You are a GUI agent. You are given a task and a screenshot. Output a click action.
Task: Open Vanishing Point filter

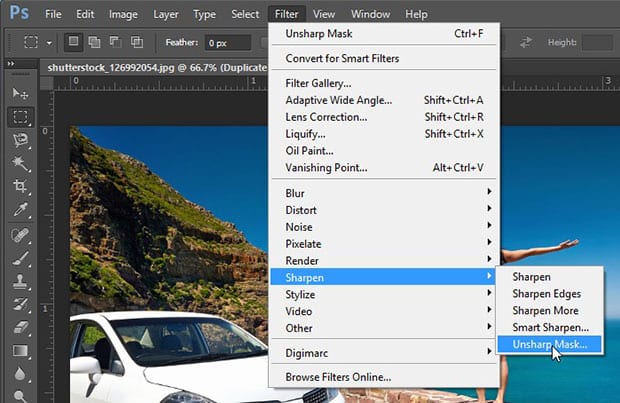[384, 168]
